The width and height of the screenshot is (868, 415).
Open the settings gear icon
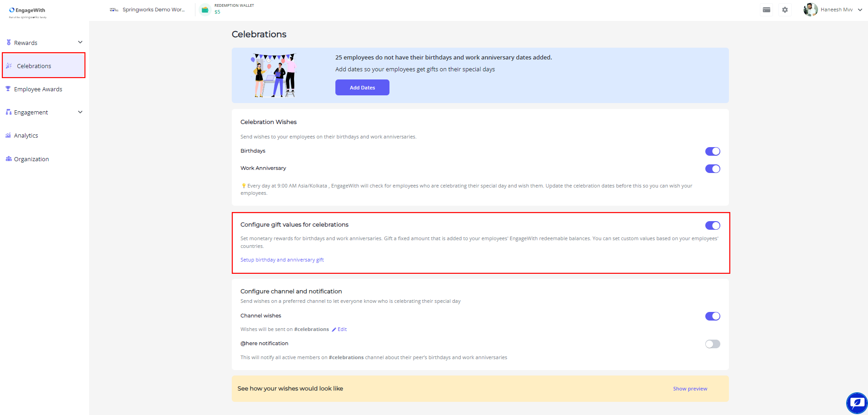pos(785,10)
